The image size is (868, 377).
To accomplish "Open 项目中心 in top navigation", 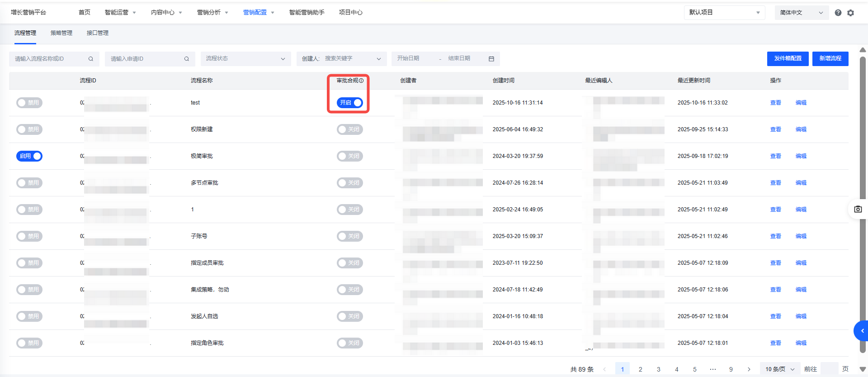I will [x=351, y=13].
